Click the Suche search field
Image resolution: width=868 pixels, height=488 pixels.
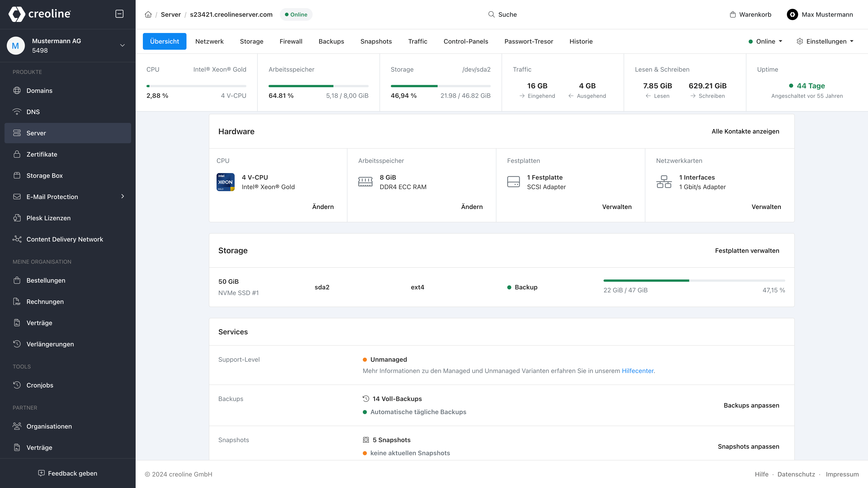503,14
